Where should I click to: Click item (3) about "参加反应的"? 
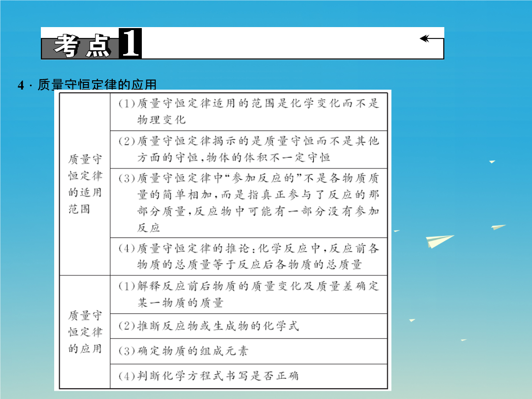(x=249, y=203)
